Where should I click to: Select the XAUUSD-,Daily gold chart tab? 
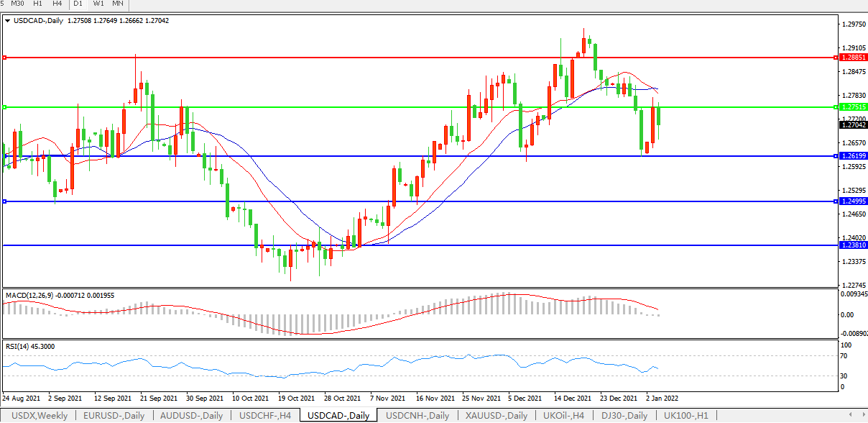tap(496, 416)
